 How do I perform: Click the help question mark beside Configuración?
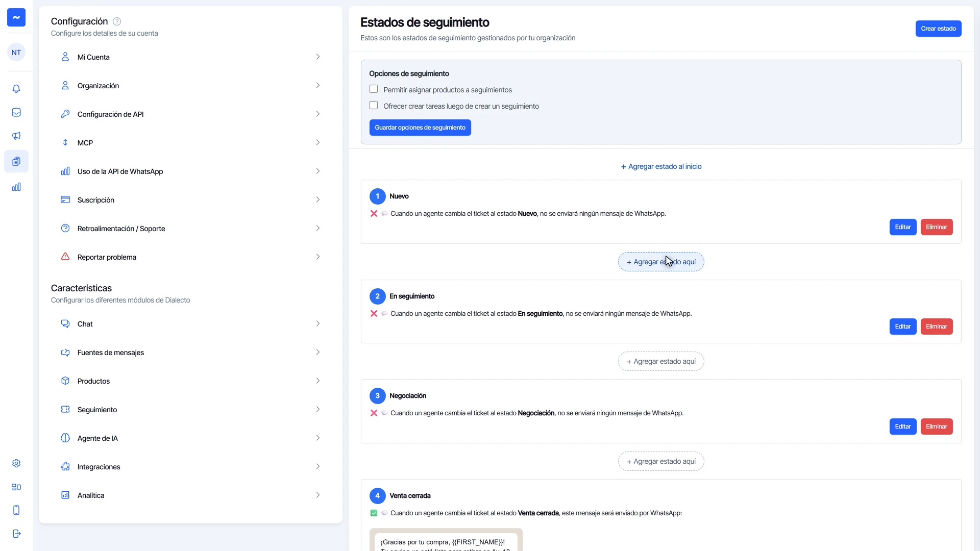pyautogui.click(x=117, y=21)
